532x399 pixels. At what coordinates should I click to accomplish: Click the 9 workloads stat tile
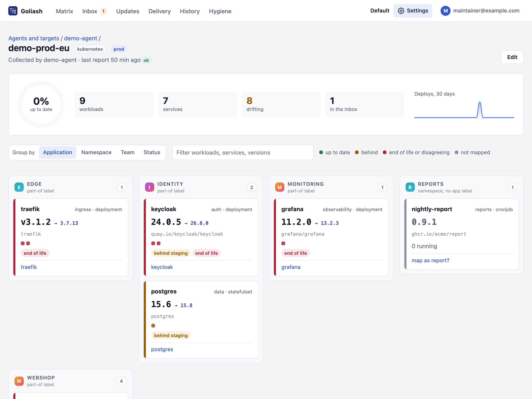click(114, 104)
